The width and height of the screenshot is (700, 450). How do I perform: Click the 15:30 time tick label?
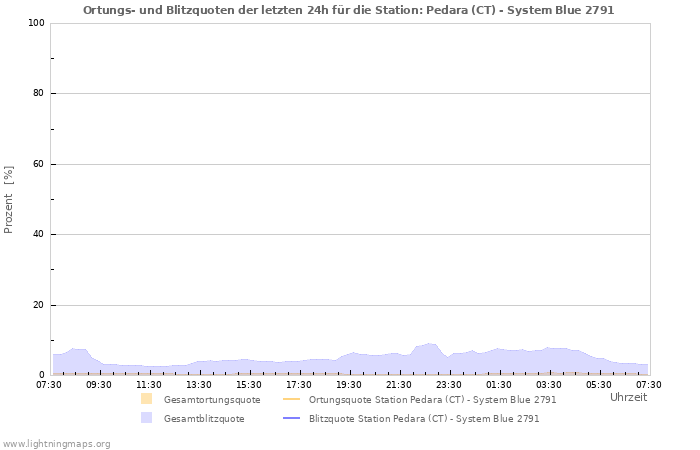249,385
